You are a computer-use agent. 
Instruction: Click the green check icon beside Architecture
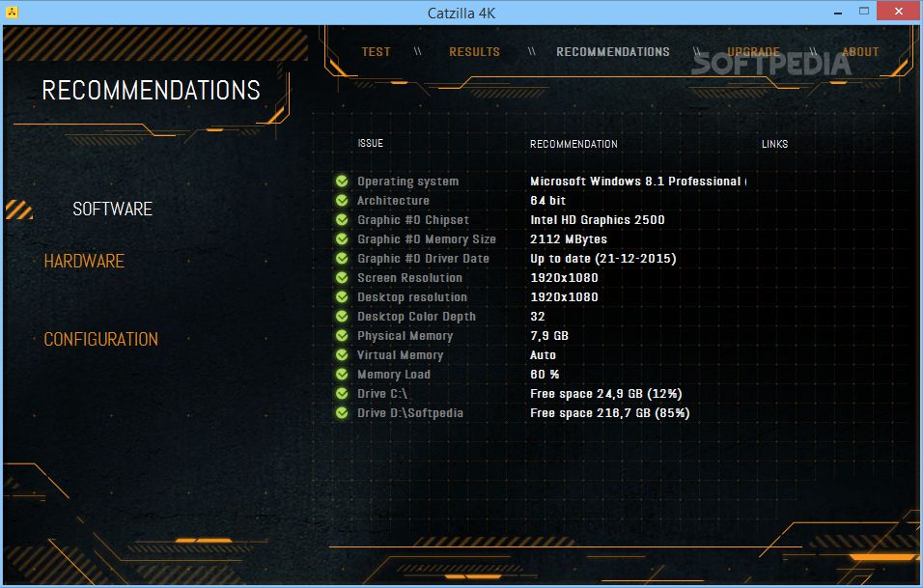click(342, 200)
